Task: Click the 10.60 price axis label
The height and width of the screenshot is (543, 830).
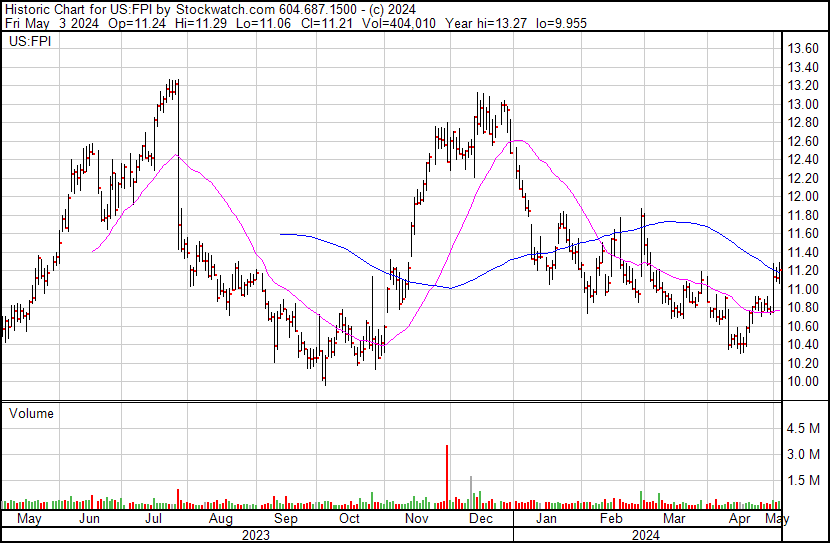Action: click(x=803, y=326)
